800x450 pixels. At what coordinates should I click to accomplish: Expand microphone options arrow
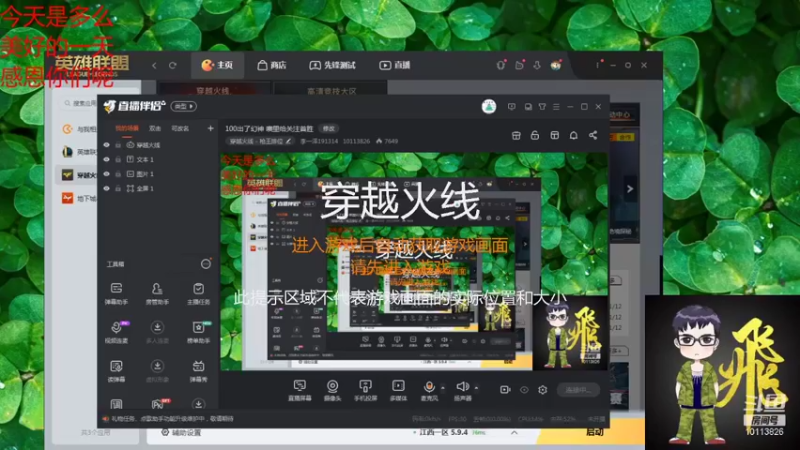point(442,388)
